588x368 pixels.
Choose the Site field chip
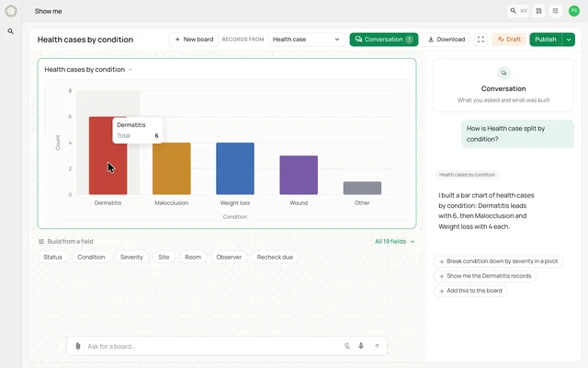(164, 258)
